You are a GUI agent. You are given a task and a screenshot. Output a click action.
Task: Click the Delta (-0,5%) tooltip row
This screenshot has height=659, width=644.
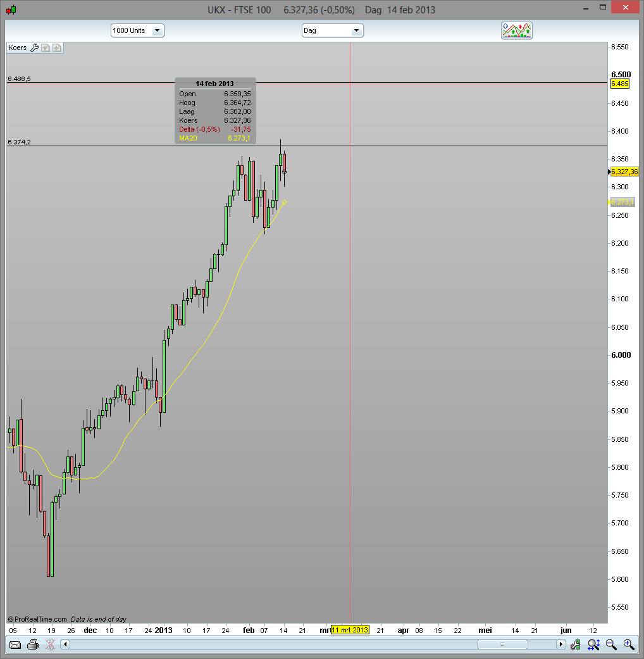pos(214,129)
